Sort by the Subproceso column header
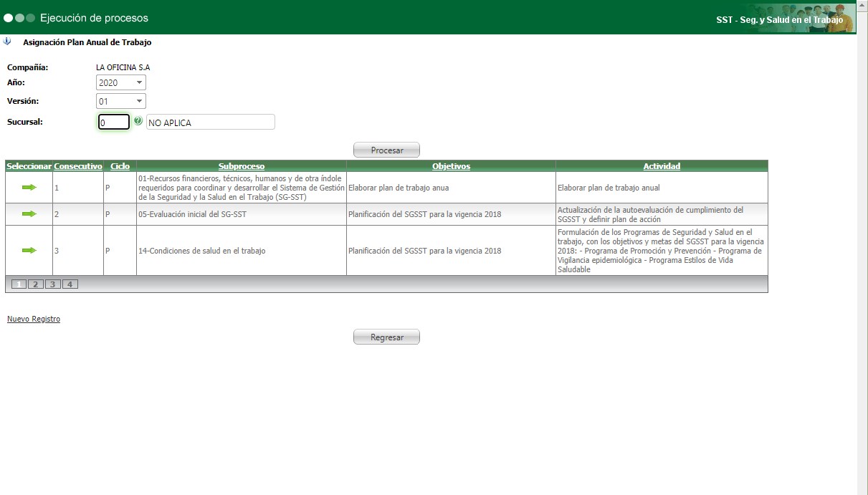The height and width of the screenshot is (495, 868). [242, 166]
